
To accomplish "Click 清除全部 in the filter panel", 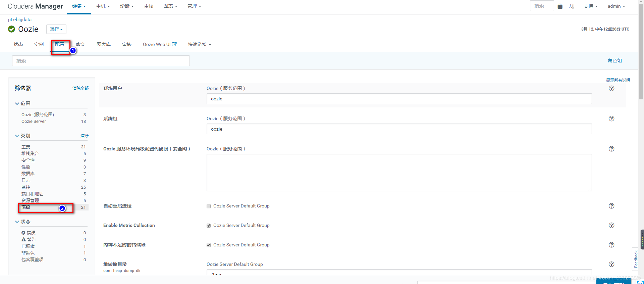I will pos(80,88).
